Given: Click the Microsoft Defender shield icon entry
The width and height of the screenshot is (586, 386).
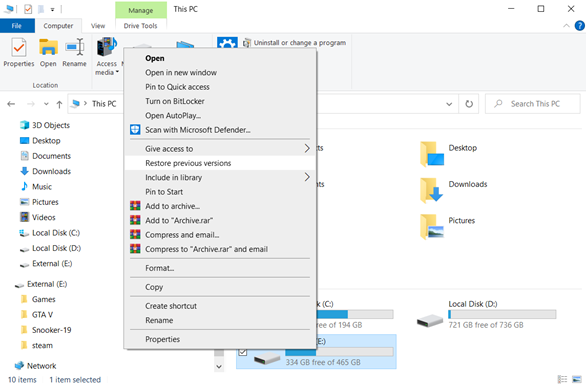Looking at the screenshot, I should pos(135,130).
